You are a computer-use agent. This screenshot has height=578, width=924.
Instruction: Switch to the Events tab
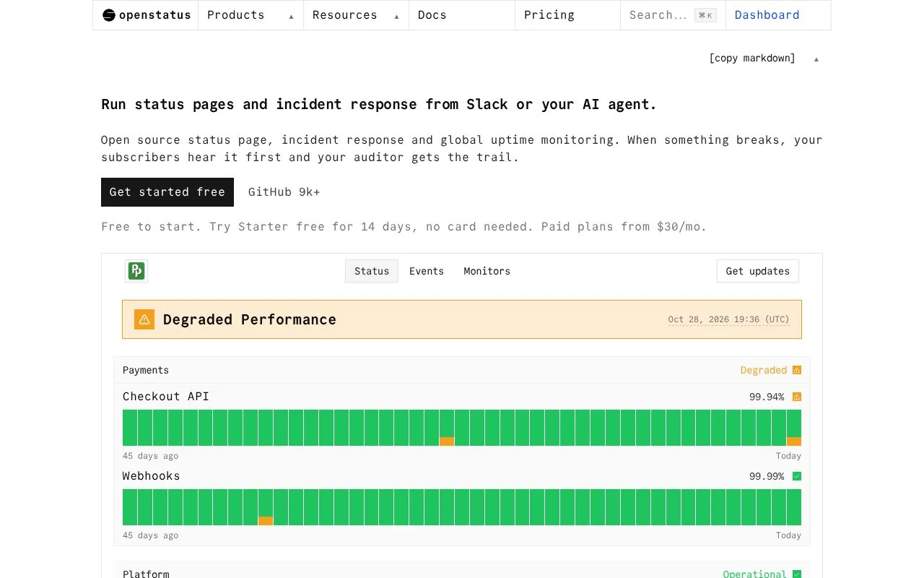[427, 271]
